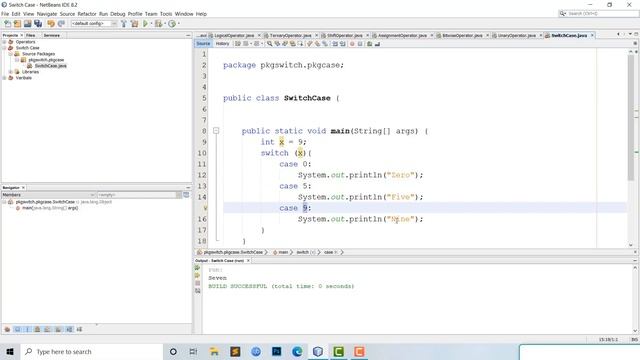This screenshot has width=640, height=360.
Task: Open the Refactor menu
Action: click(87, 14)
